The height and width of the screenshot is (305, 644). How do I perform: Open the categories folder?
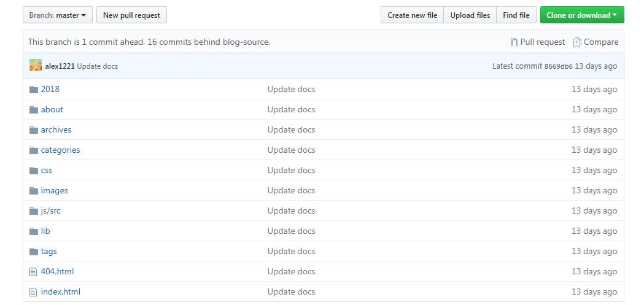coord(60,150)
